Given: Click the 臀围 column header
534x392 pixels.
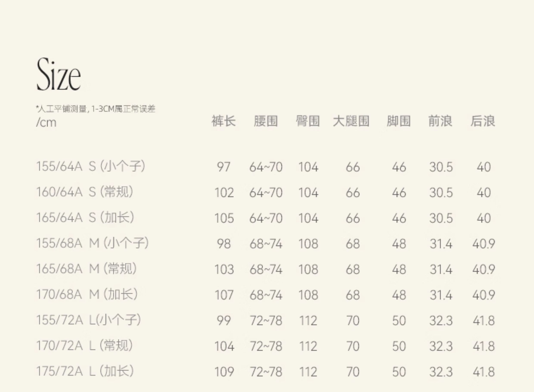Looking at the screenshot, I should (308, 121).
